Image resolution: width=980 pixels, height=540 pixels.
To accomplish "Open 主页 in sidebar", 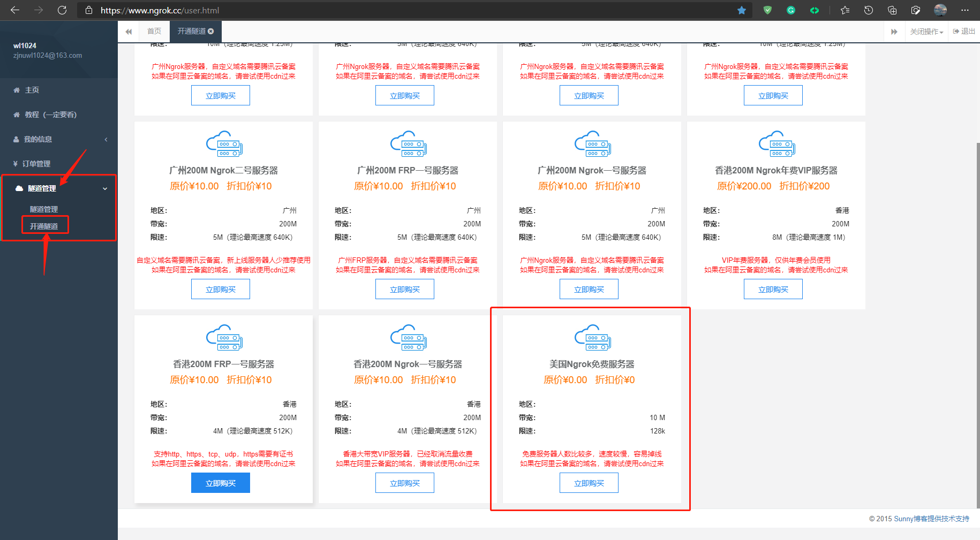I will point(59,90).
